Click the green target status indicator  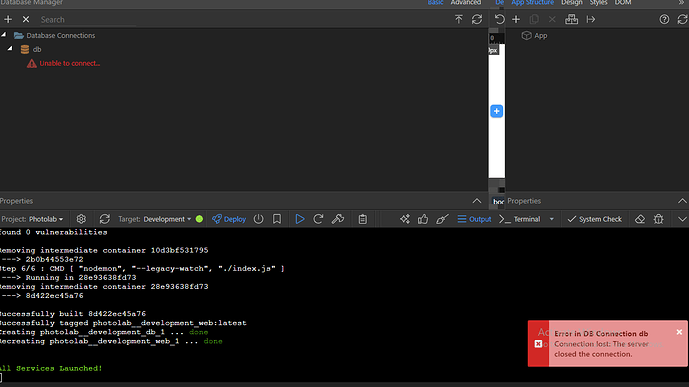coord(199,219)
